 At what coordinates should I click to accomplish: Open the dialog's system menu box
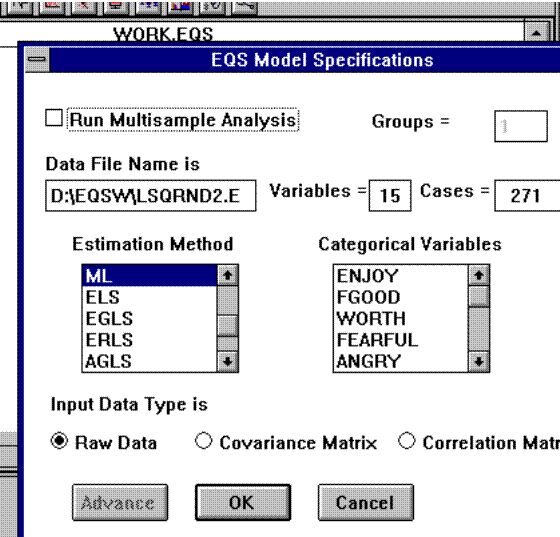37,59
